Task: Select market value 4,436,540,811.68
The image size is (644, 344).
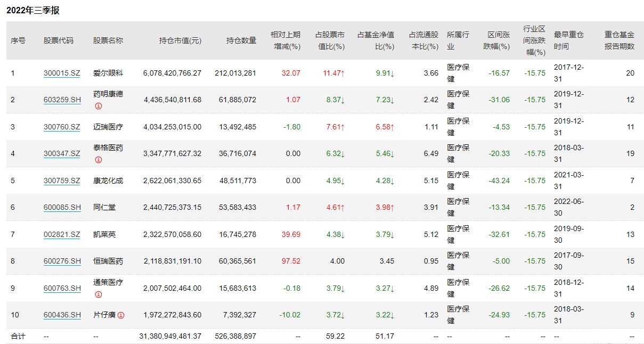Action: tap(173, 100)
